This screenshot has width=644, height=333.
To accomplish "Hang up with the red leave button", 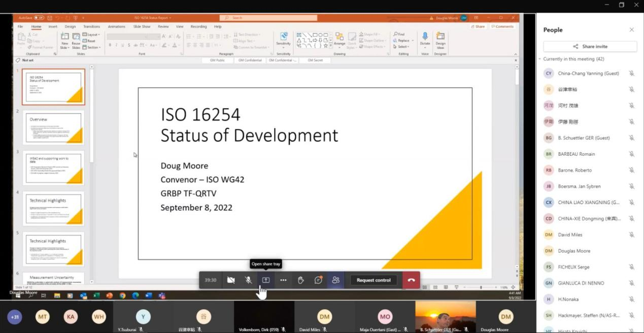I will coord(411,280).
